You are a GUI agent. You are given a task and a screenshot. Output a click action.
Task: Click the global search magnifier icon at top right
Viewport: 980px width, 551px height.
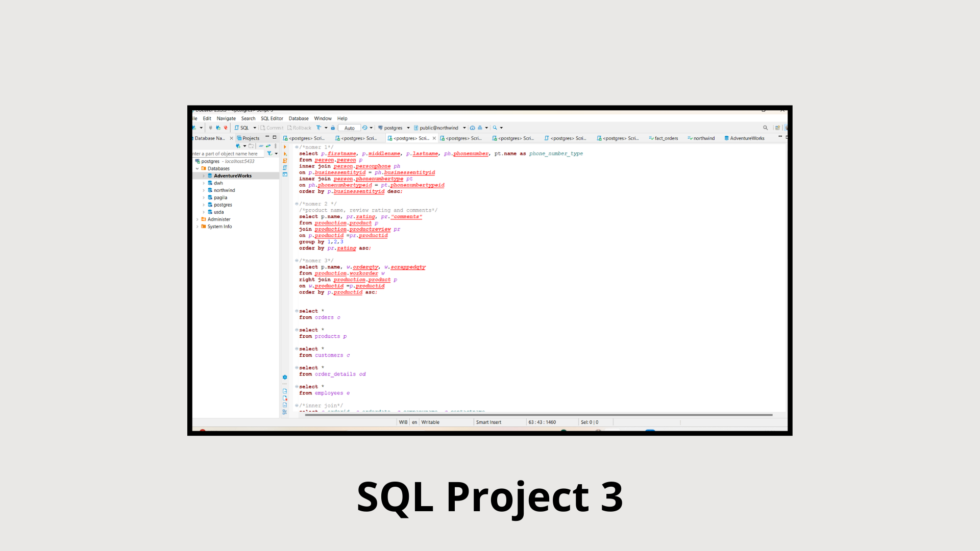pyautogui.click(x=765, y=128)
